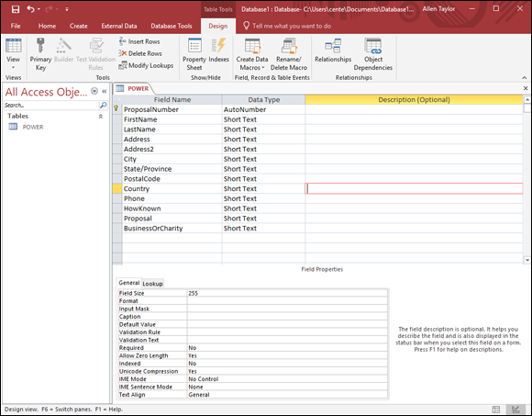532x416 pixels.
Task: Open the Relationships window
Action: tap(333, 51)
